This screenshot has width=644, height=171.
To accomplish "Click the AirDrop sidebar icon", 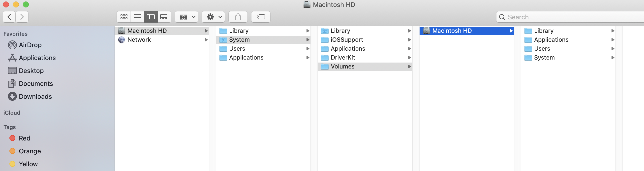I will [x=12, y=45].
